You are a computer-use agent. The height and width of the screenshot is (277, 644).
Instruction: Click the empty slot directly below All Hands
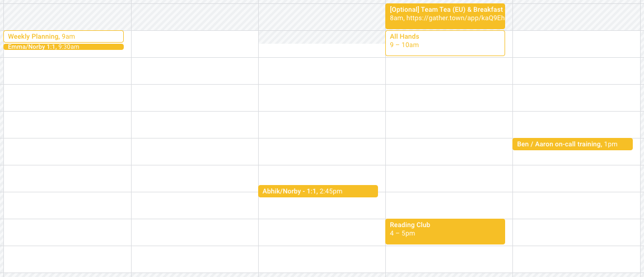(x=449, y=71)
